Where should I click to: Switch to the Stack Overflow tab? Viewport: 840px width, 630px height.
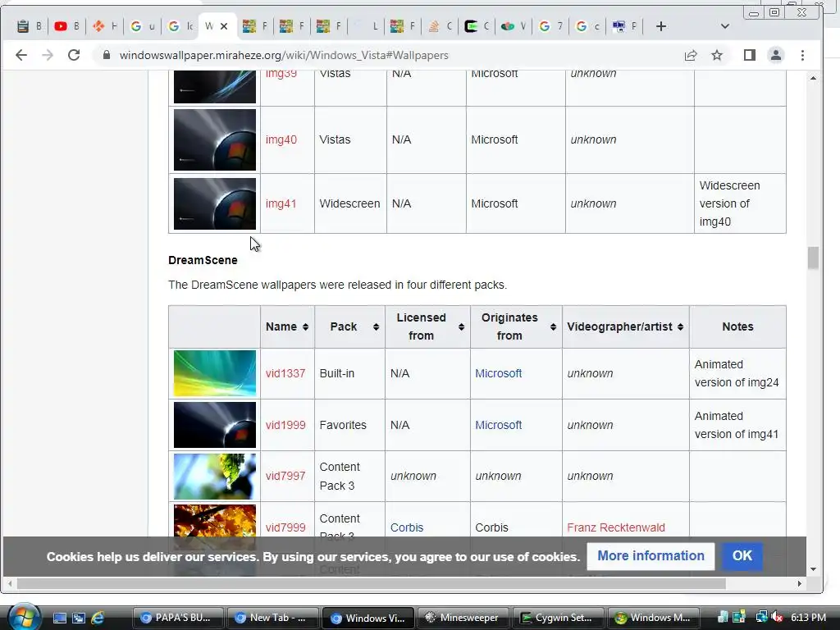(x=441, y=26)
